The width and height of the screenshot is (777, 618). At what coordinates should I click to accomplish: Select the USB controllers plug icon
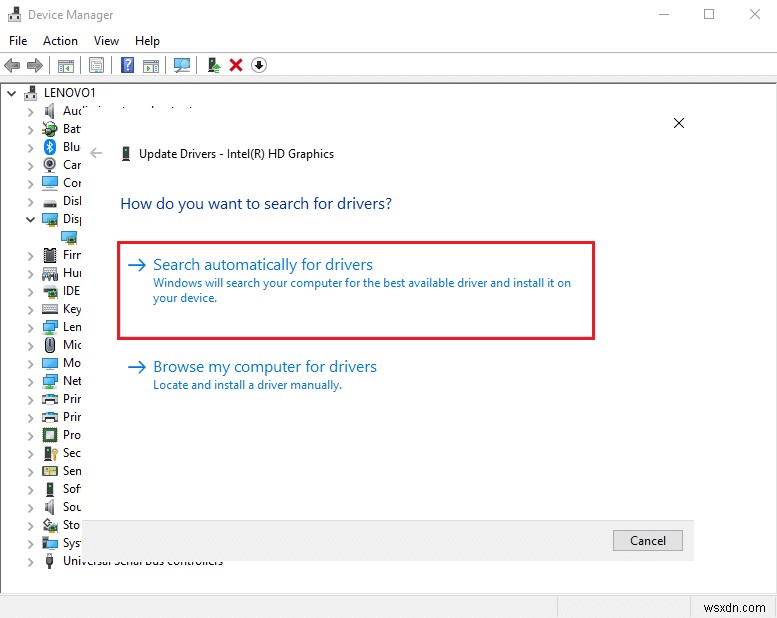[50, 561]
